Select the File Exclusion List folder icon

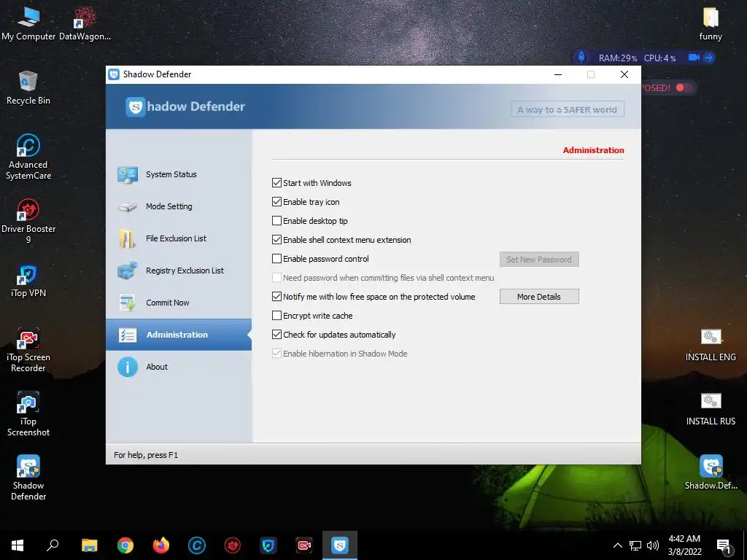tap(127, 239)
